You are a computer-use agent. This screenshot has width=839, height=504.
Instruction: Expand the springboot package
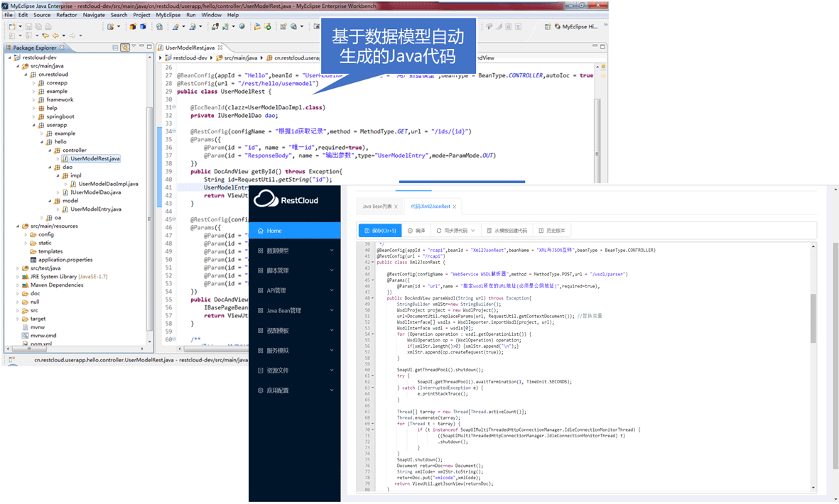(x=33, y=116)
